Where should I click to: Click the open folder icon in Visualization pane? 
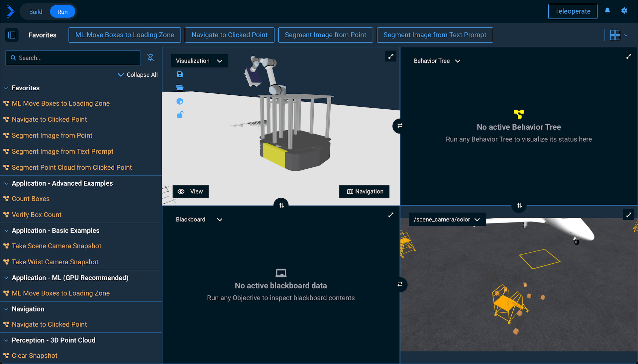[x=180, y=88]
